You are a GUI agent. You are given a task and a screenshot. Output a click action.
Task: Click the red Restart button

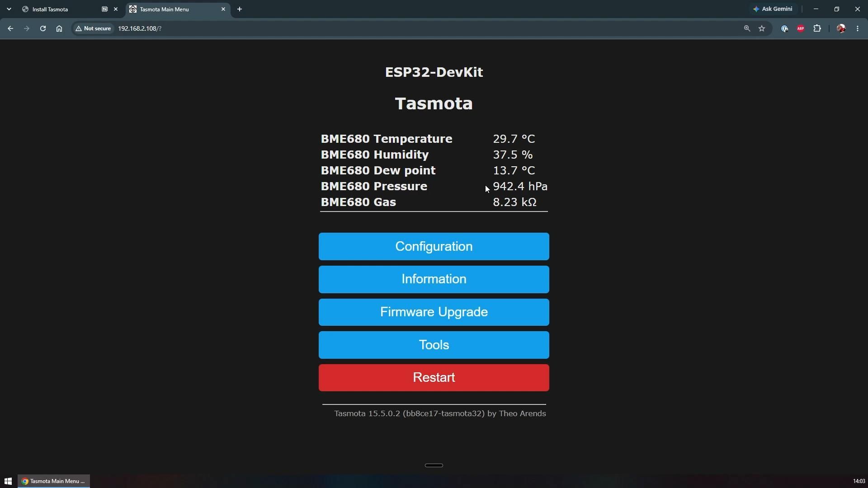(x=434, y=378)
